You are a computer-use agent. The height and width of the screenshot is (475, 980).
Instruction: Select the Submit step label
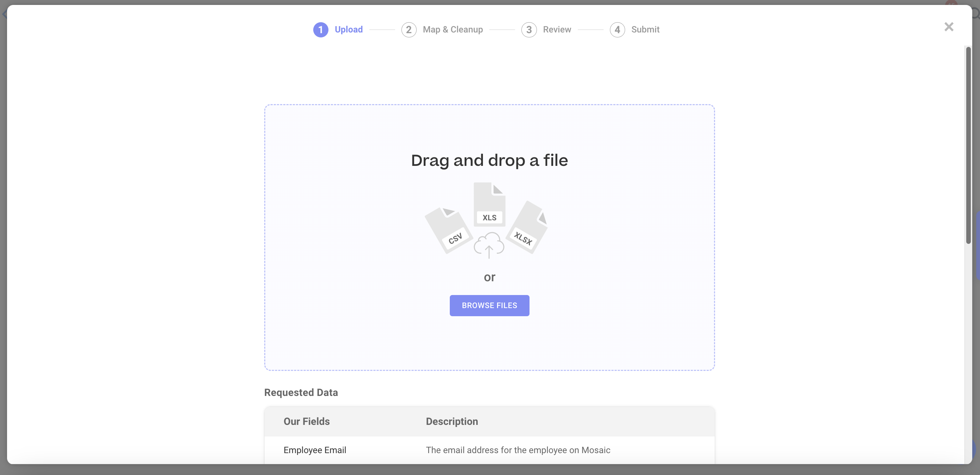click(x=645, y=30)
